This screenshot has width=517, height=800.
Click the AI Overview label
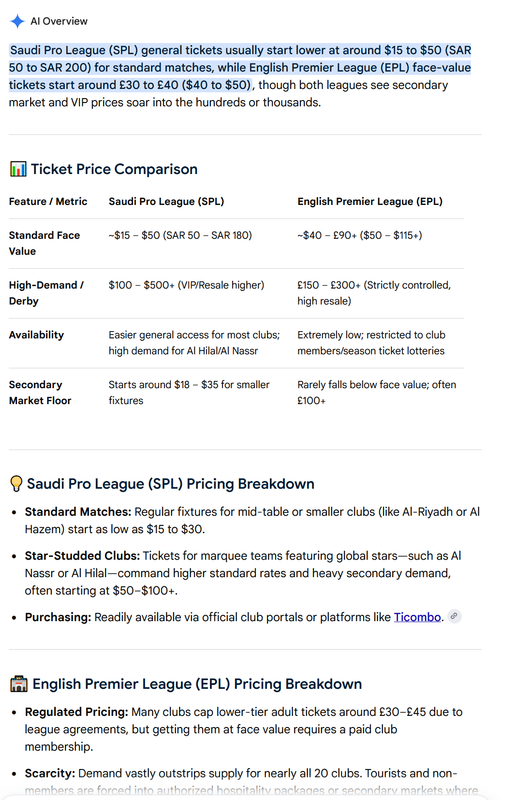(x=59, y=21)
